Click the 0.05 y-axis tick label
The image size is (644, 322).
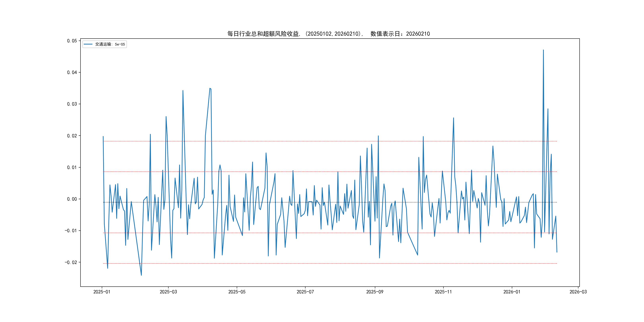click(x=72, y=41)
